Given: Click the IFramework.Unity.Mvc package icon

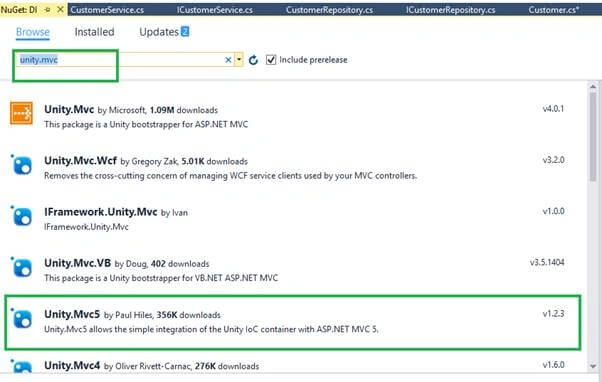Looking at the screenshot, I should 22,216.
